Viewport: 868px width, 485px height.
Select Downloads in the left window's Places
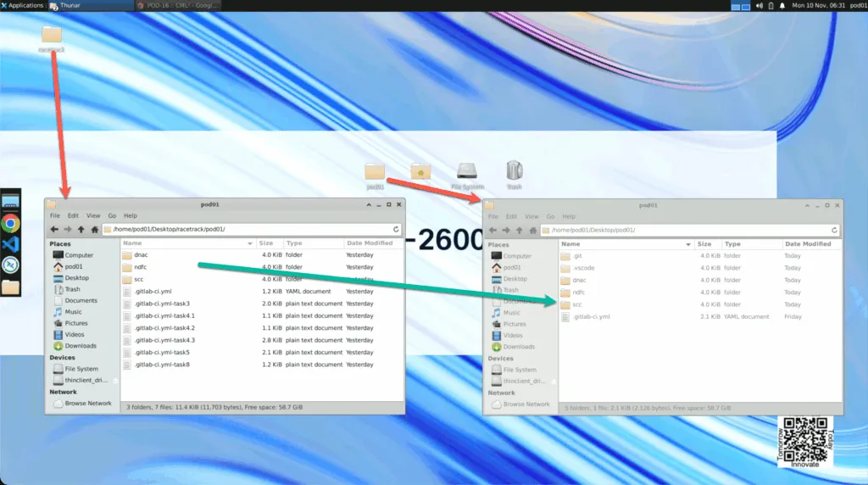[x=81, y=346]
